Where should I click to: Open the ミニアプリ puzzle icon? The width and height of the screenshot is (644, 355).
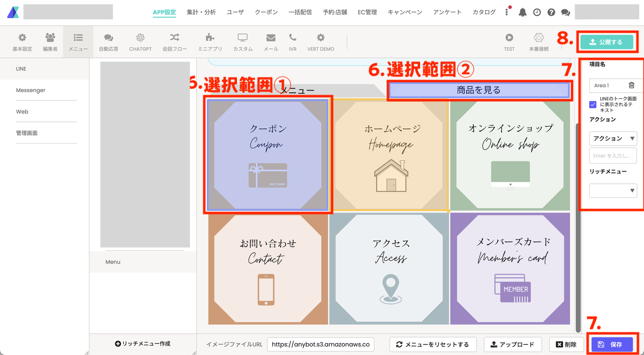pos(210,38)
